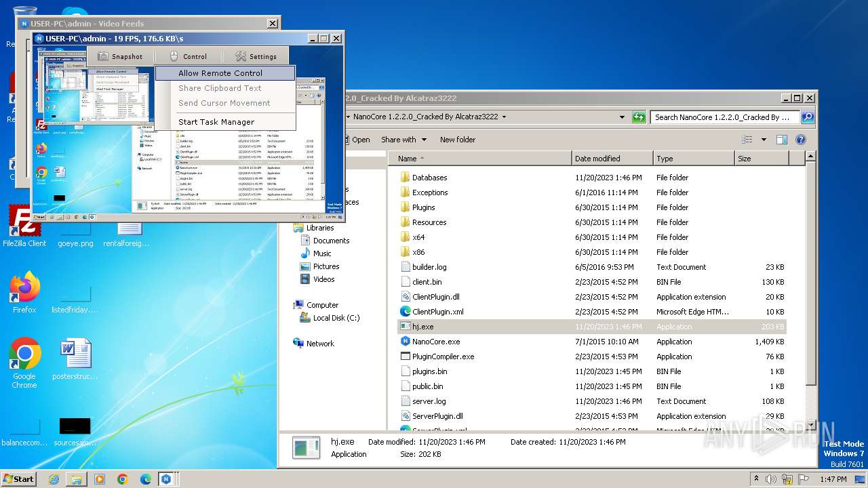Screen dimensions: 868x488
Task: Select the Plugins folder icon
Action: click(x=406, y=207)
